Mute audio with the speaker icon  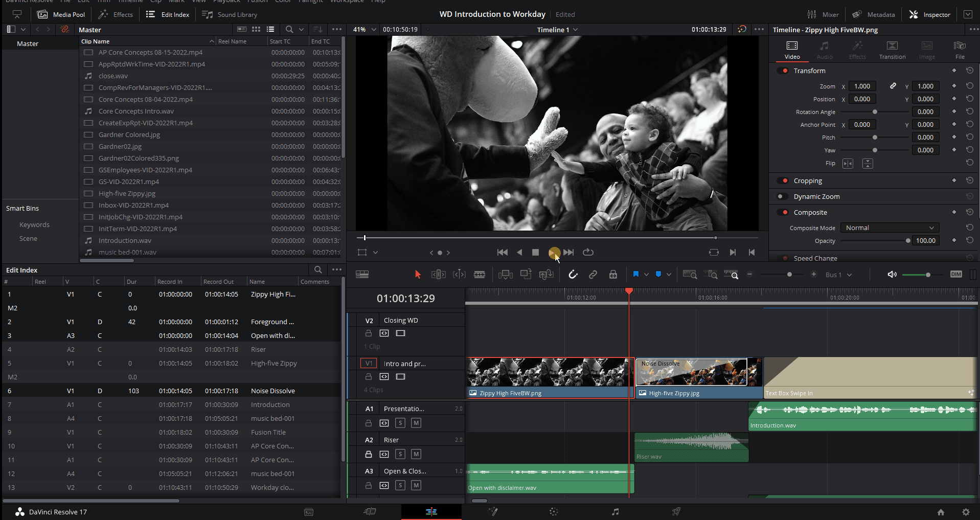pos(892,275)
